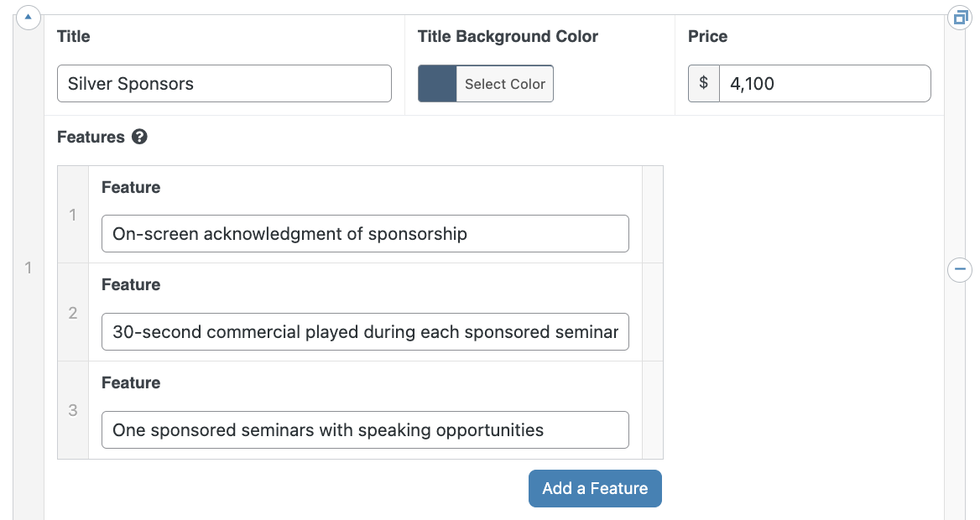Click the right-side strip of second feature row
980x520 pixels.
tap(653, 313)
